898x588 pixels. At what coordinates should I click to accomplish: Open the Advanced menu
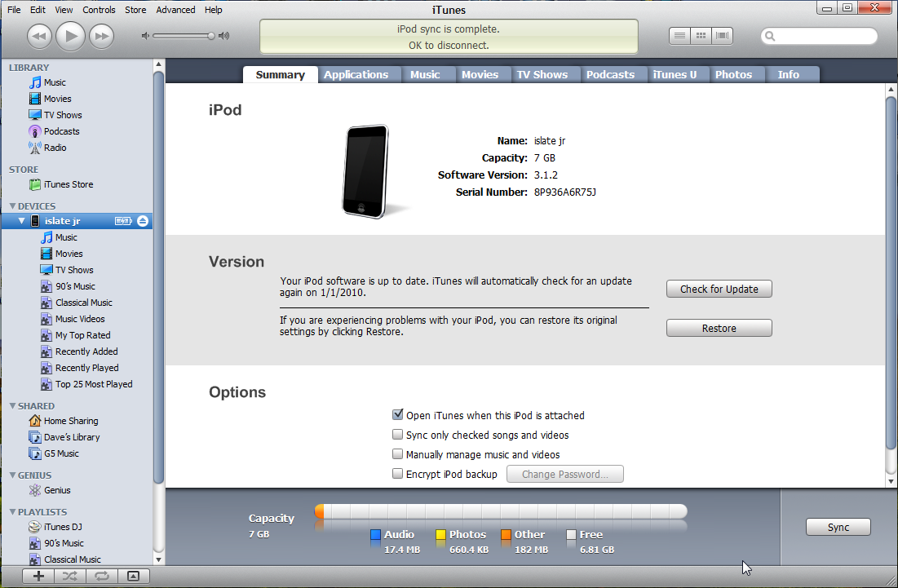click(x=175, y=10)
